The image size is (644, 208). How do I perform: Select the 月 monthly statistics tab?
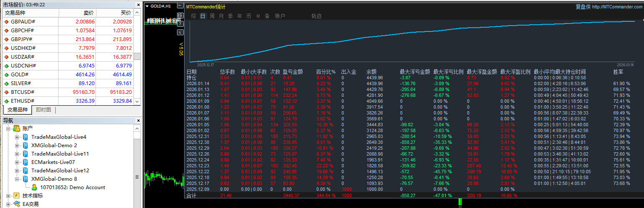coord(221,16)
